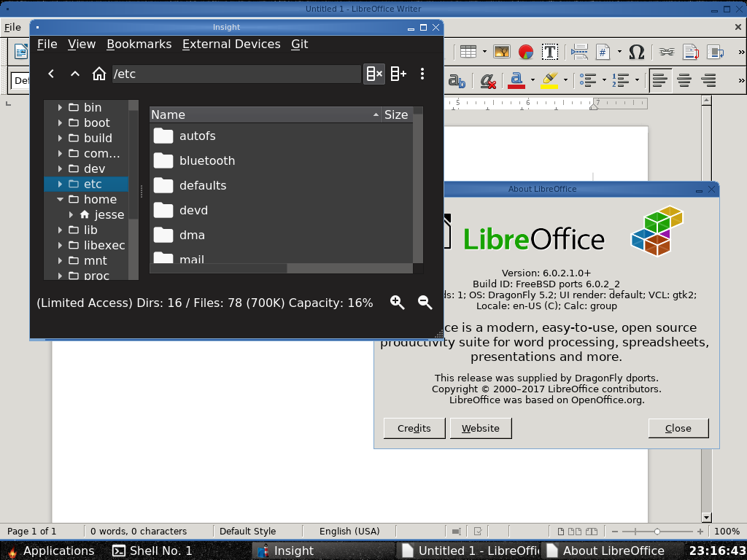Select book view in the status bar
747x560 pixels.
[591, 532]
